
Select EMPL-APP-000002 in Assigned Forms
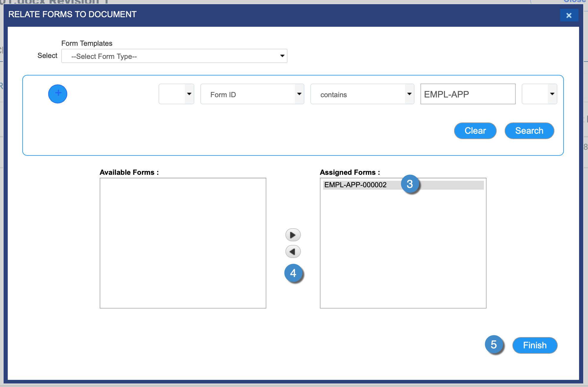coord(356,185)
